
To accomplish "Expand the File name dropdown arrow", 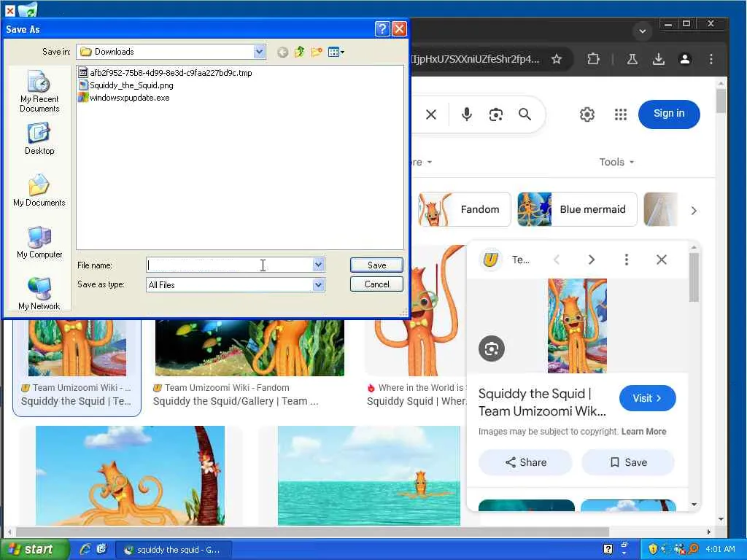I will pyautogui.click(x=318, y=265).
